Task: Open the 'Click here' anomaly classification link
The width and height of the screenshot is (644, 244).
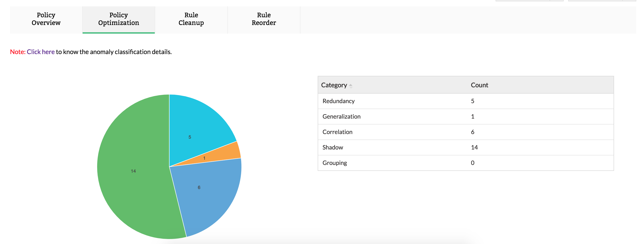Action: pyautogui.click(x=40, y=52)
